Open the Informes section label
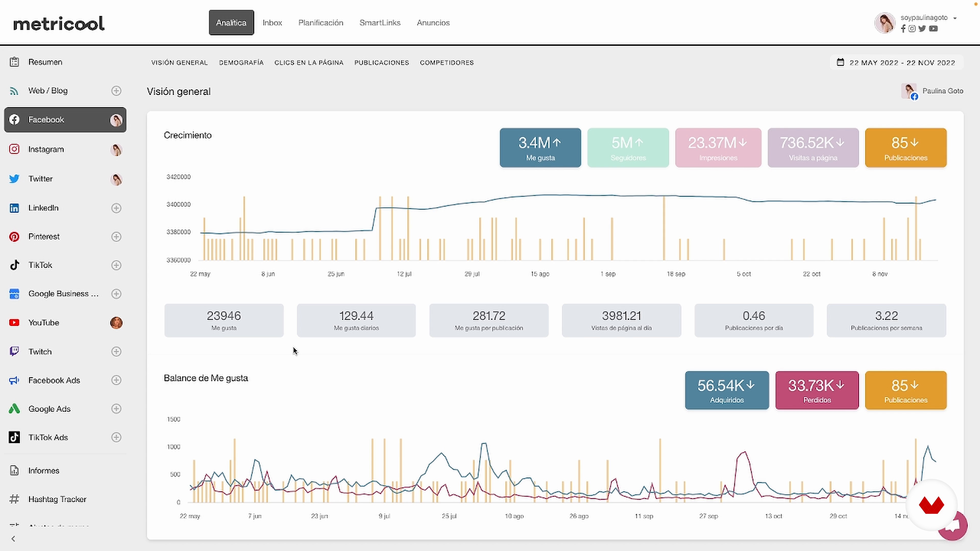 click(x=44, y=471)
